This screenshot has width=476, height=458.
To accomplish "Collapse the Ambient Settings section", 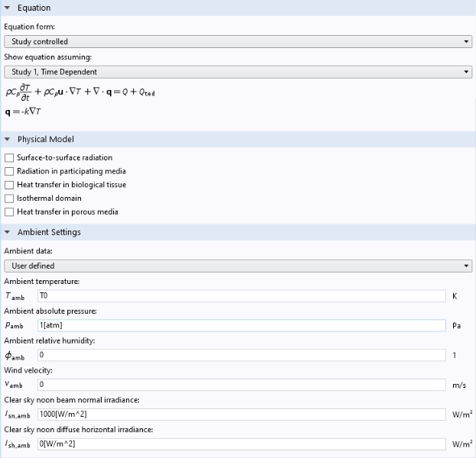I will [x=7, y=232].
